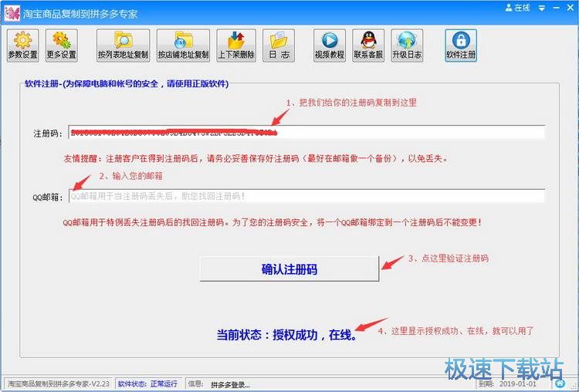Click the butterfly app logo in title bar
Image resolution: width=579 pixels, height=392 pixels.
point(12,14)
